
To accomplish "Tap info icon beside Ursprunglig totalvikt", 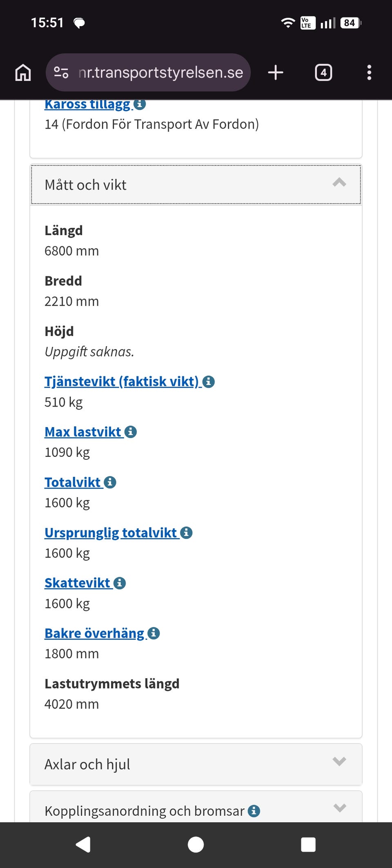I will (x=186, y=533).
